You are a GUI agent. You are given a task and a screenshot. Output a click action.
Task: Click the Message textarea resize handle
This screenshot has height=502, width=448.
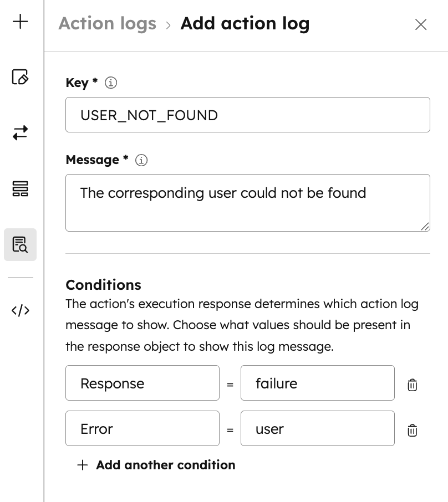[425, 226]
